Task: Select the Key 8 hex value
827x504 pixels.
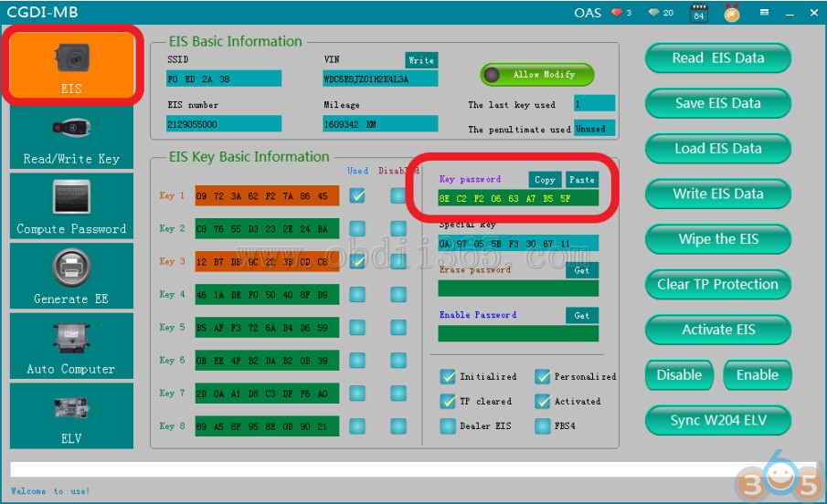Action: 267,426
